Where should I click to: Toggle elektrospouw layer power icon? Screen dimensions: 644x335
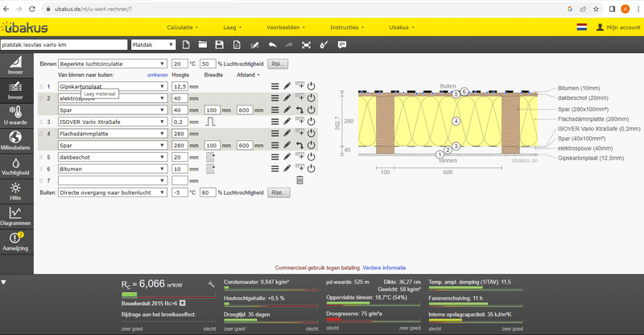(x=312, y=97)
